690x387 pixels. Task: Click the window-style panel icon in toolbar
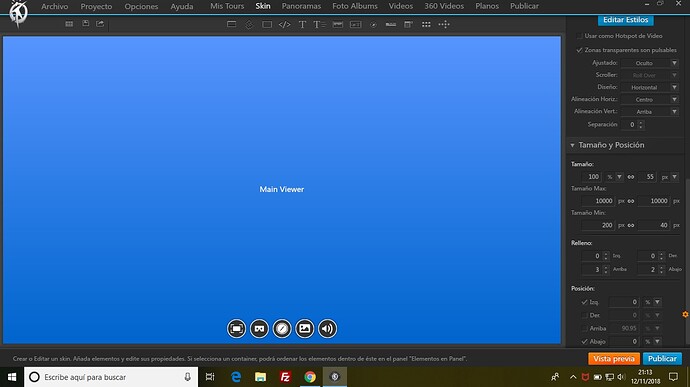408,25
